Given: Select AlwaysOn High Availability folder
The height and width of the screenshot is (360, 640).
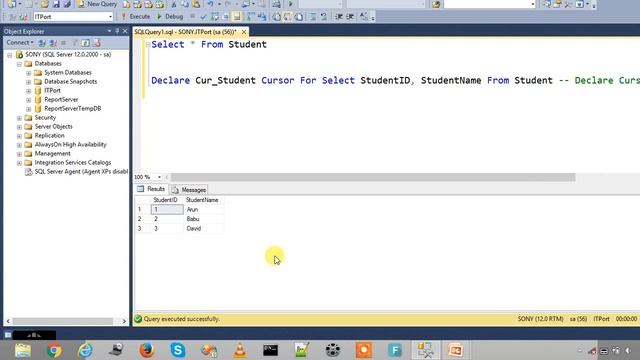Looking at the screenshot, I should [x=70, y=144].
